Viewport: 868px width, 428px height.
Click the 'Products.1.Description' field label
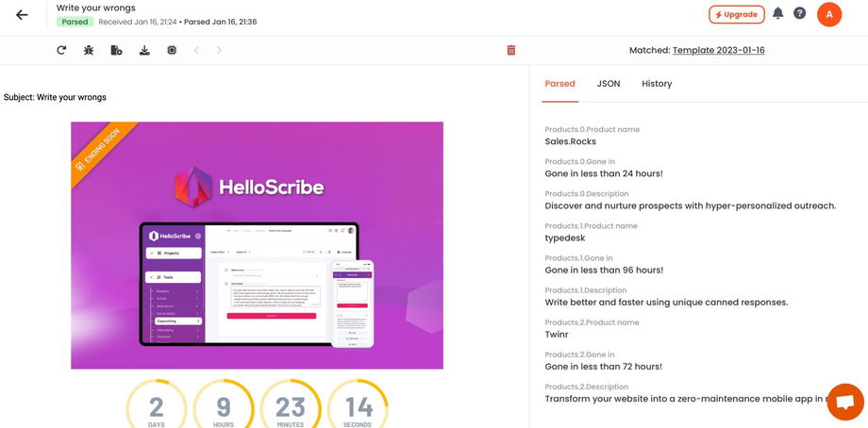[x=586, y=290]
